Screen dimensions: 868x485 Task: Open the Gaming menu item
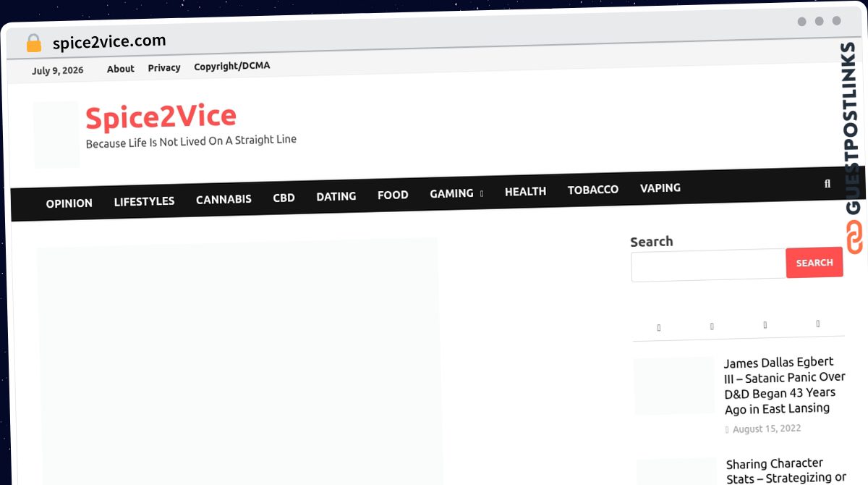[451, 193]
